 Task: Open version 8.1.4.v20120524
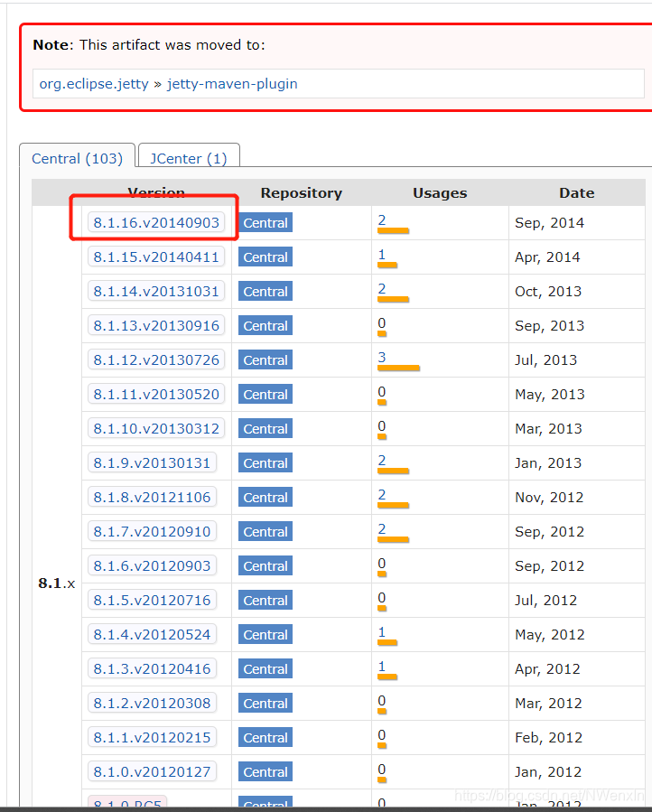[x=153, y=634]
